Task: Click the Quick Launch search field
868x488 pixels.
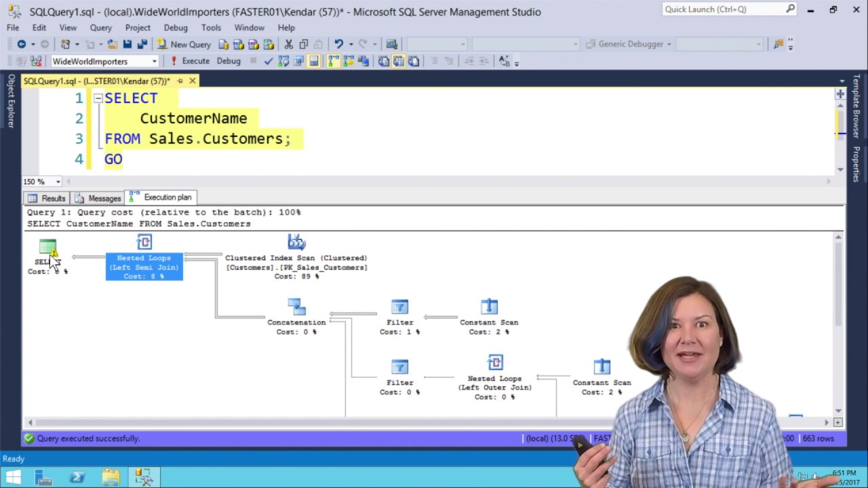Action: click(729, 9)
